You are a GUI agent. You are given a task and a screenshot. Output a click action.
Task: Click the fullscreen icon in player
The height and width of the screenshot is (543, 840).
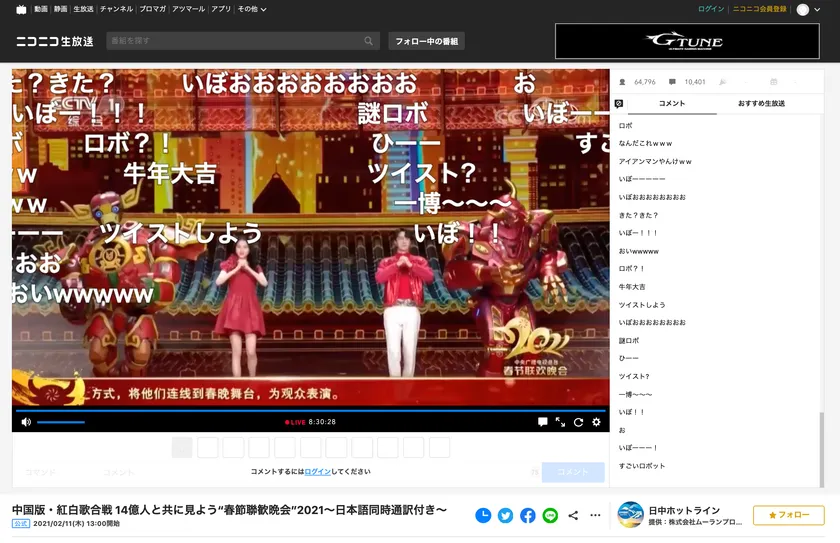coord(560,422)
